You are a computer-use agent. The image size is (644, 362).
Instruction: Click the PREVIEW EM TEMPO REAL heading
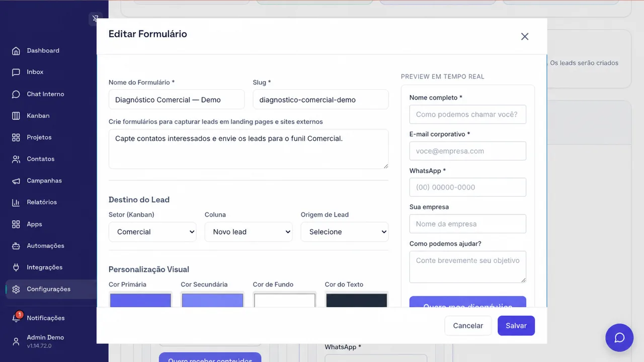443,76
